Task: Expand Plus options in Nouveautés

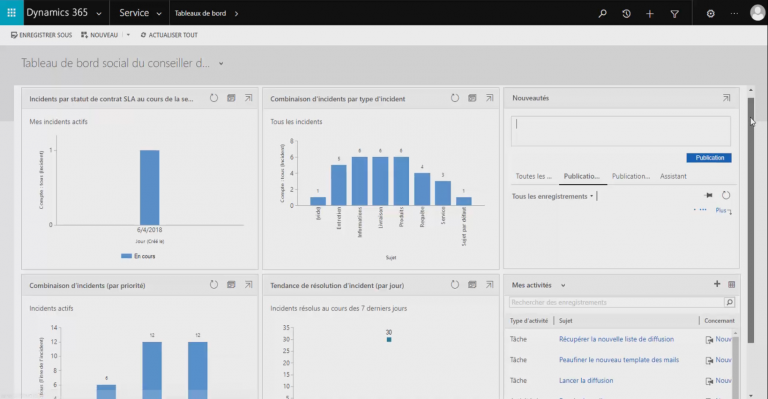Action: [x=723, y=211]
